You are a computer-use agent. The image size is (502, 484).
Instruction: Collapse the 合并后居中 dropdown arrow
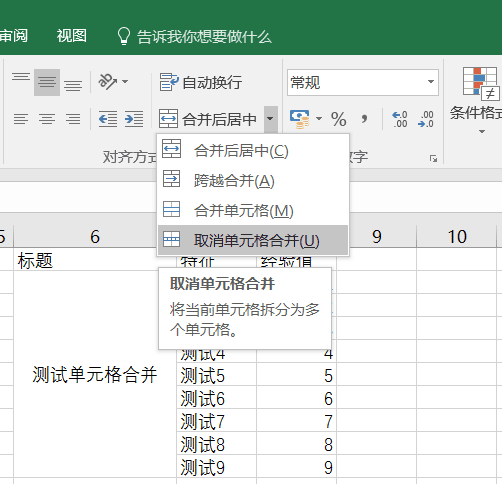271,119
